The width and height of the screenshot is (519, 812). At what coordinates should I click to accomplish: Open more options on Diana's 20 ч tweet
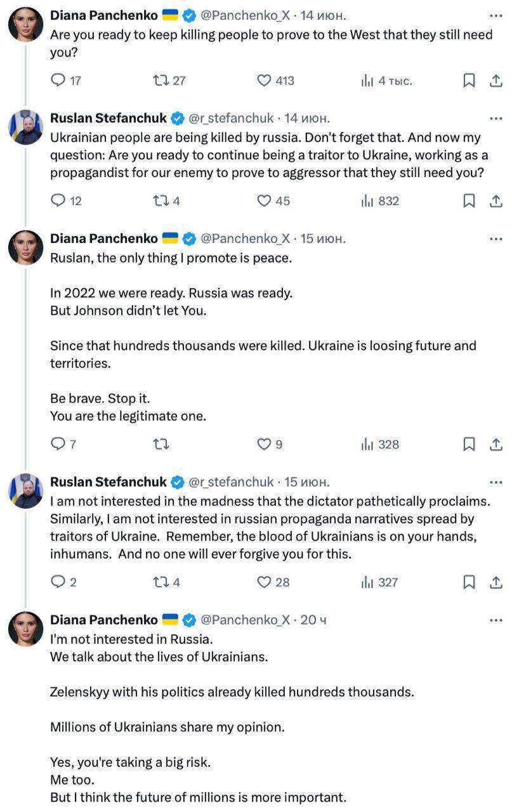[x=496, y=620]
